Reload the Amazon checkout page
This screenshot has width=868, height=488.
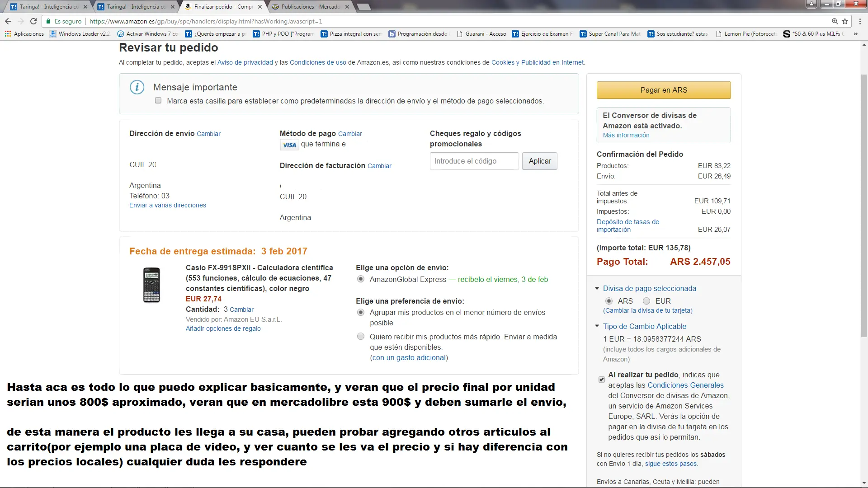(33, 21)
